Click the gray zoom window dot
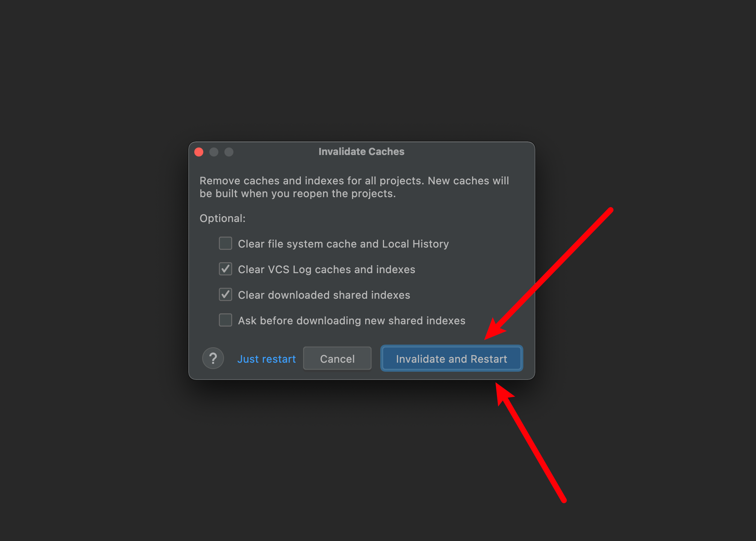 coord(229,152)
